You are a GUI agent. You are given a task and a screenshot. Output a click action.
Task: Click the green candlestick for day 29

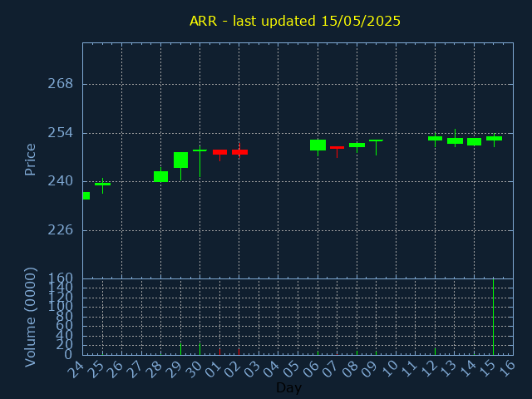click(x=181, y=160)
